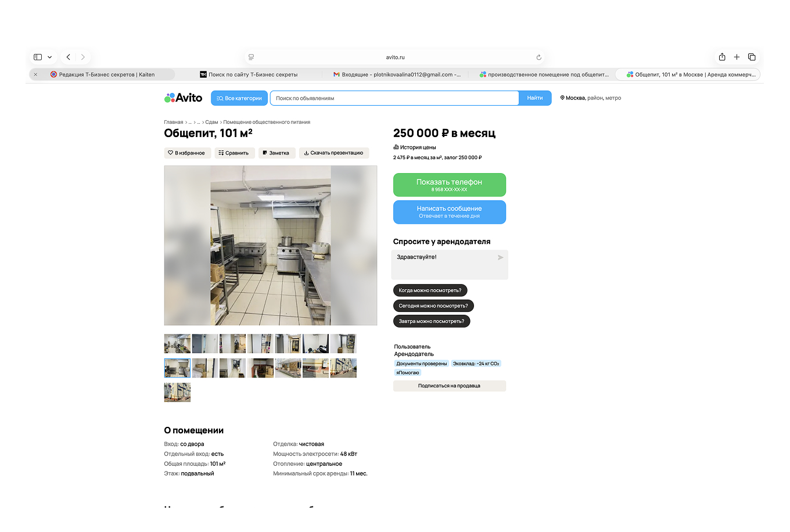This screenshot has height=532, width=790.
Task: Click the Avito logo
Action: tap(183, 98)
